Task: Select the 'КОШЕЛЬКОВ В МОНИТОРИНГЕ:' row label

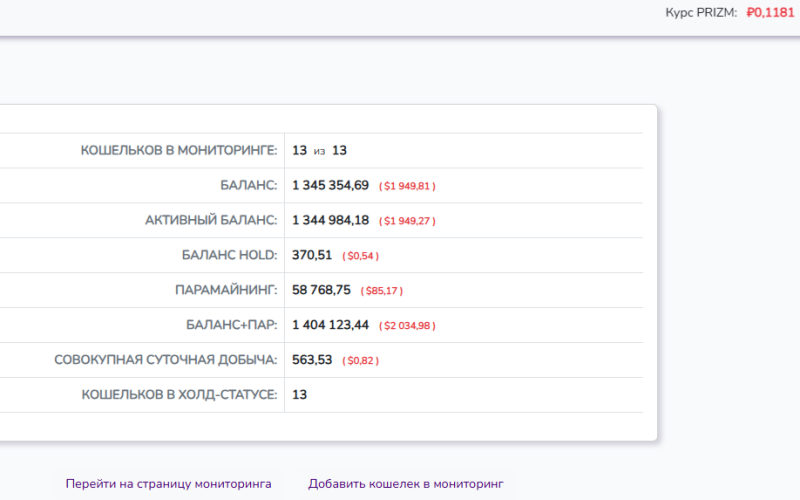Action: pyautogui.click(x=178, y=151)
